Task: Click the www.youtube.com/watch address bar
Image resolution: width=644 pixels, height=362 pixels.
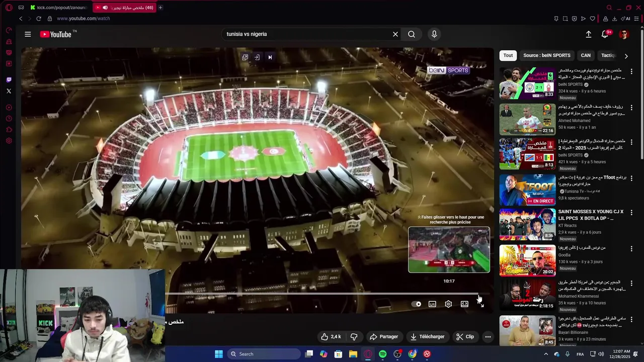Action: [x=83, y=19]
